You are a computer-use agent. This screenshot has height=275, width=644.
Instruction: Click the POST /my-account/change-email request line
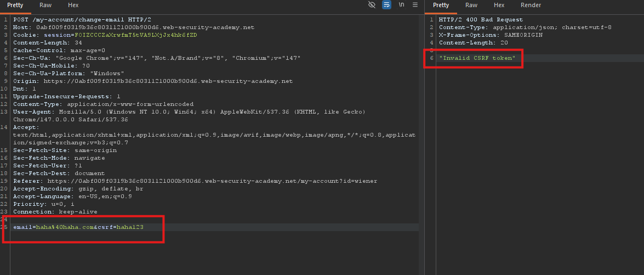[82, 20]
